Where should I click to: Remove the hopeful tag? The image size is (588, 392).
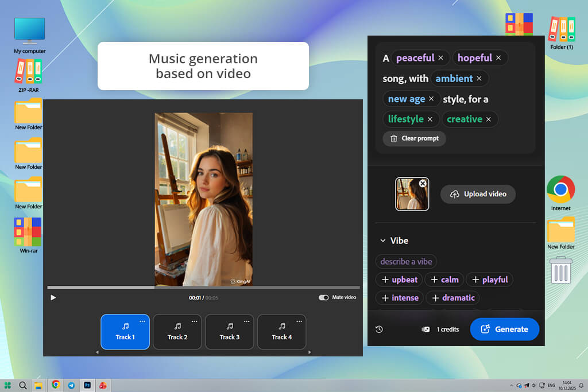point(498,58)
